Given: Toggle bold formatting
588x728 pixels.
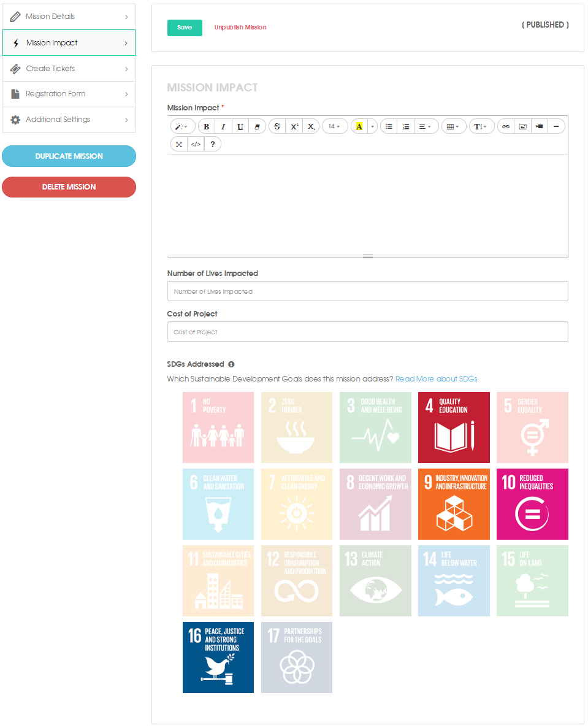Looking at the screenshot, I should [x=207, y=126].
